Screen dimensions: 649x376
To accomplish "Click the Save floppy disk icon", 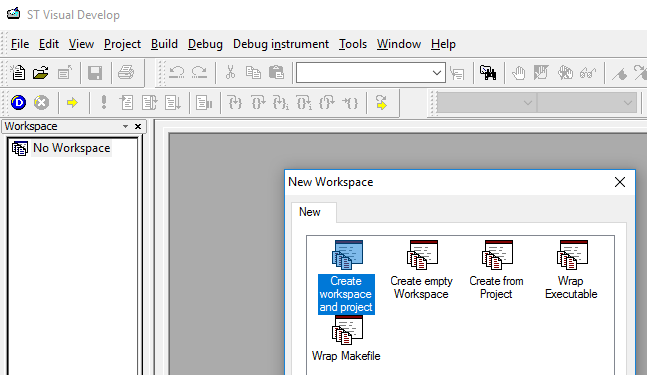I will point(95,73).
